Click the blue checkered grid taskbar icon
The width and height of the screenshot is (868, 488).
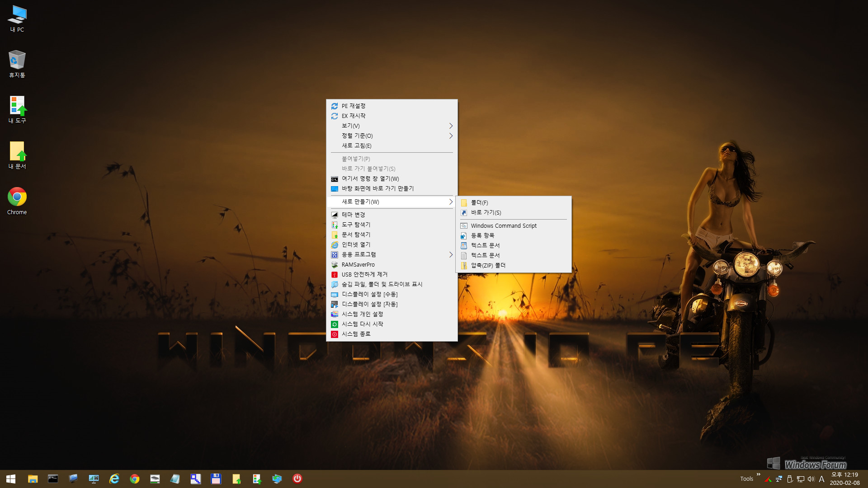196,479
